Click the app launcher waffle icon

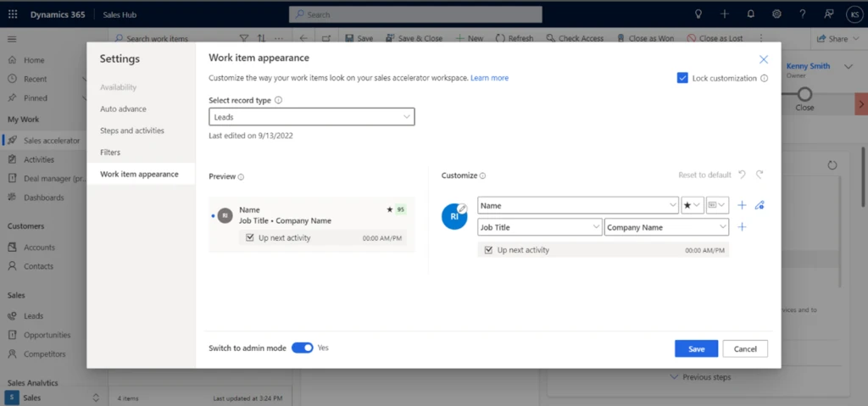(x=12, y=14)
